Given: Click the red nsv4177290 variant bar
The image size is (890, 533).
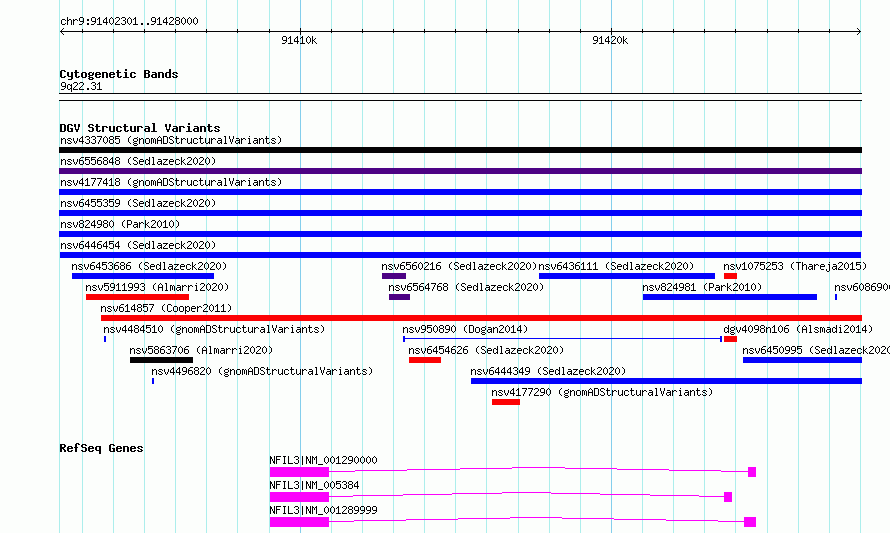Looking at the screenshot, I should 506,402.
